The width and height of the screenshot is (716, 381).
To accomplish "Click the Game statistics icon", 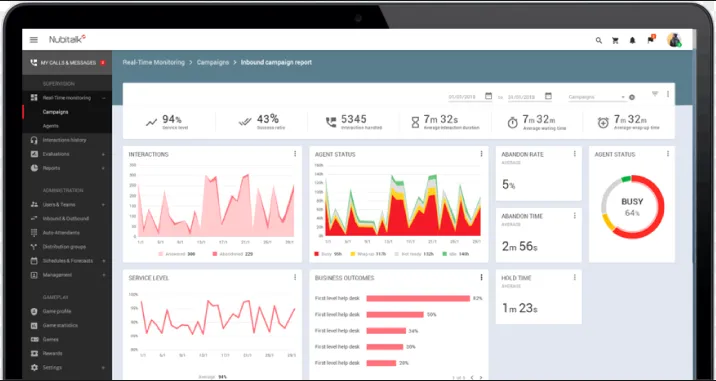I will pyautogui.click(x=34, y=326).
